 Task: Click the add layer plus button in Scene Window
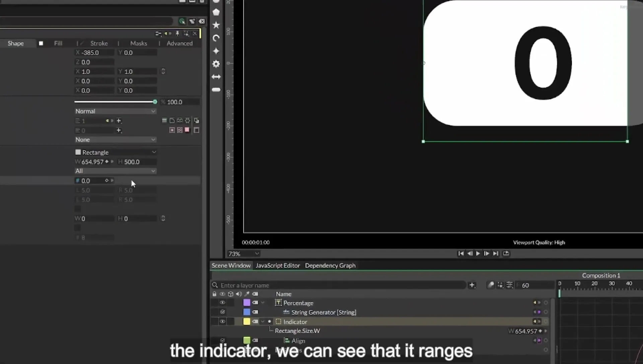tap(472, 285)
